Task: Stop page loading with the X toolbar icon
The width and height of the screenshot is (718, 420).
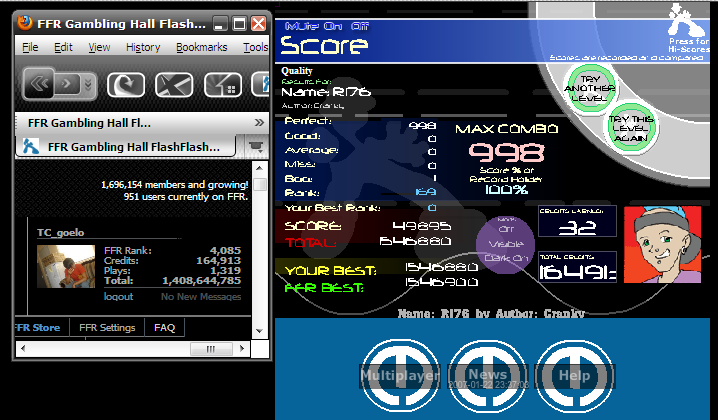Action: coord(174,85)
